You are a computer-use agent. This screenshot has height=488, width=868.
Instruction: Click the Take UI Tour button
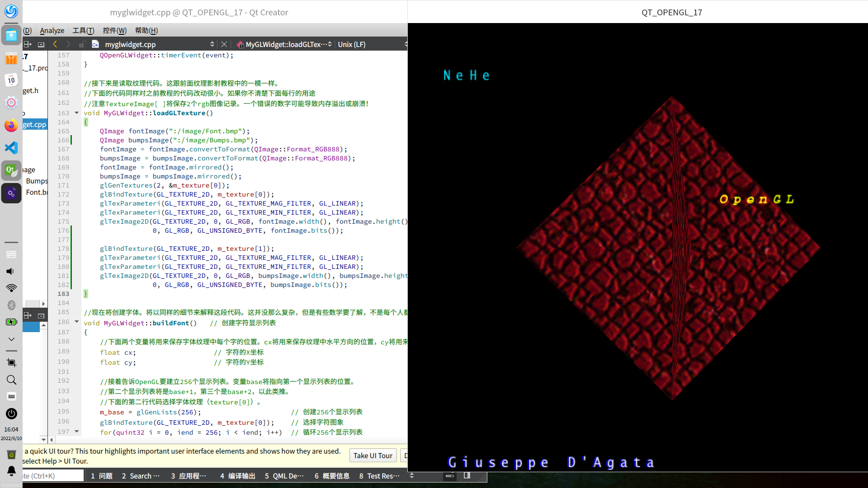click(x=373, y=455)
